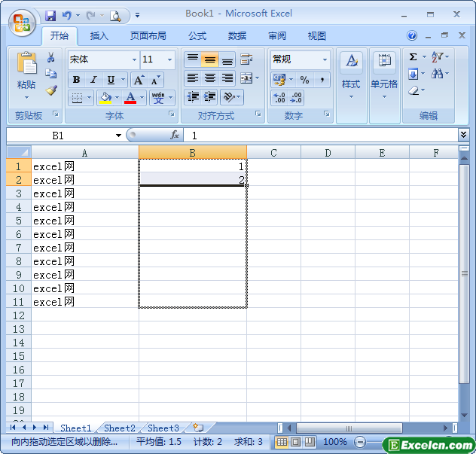This screenshot has height=454, width=476.
Task: Switch to the 插入 tab
Action: (x=99, y=36)
